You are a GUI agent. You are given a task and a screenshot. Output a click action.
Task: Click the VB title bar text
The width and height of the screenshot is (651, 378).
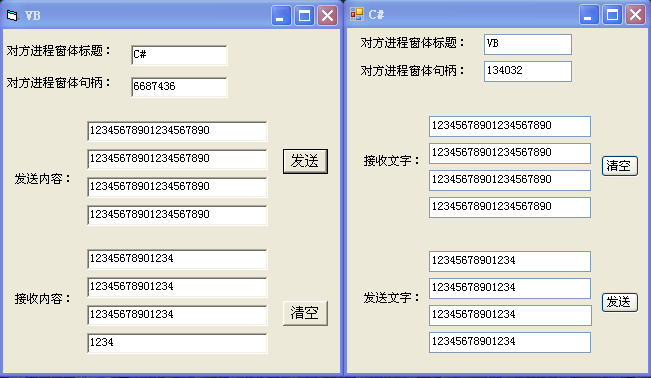point(33,16)
